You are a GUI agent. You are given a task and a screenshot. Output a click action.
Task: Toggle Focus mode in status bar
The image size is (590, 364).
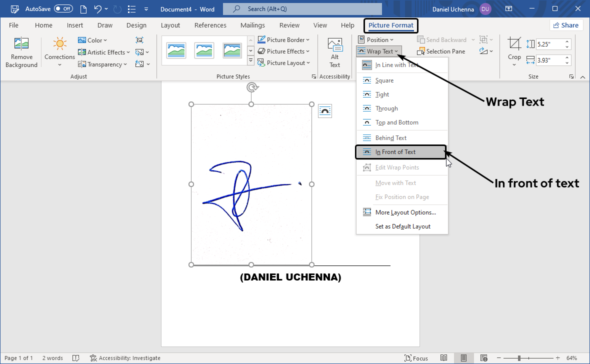pos(416,357)
